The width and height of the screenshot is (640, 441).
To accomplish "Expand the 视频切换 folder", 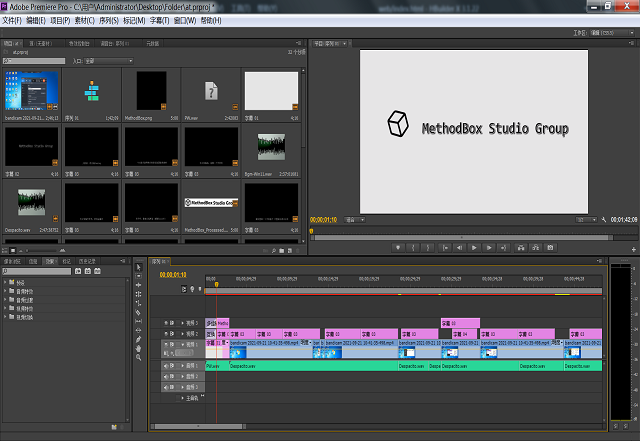I will pos(5,316).
